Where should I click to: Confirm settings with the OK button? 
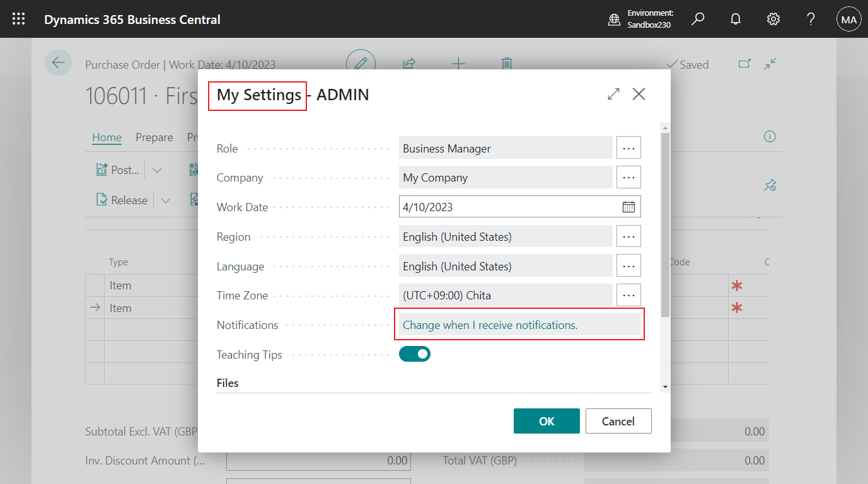546,421
